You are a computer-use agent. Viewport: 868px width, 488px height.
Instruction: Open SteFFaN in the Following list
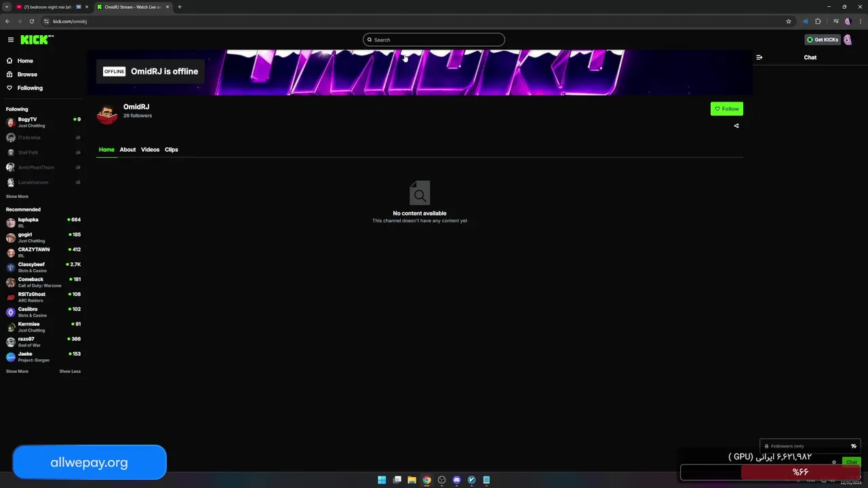[43, 152]
